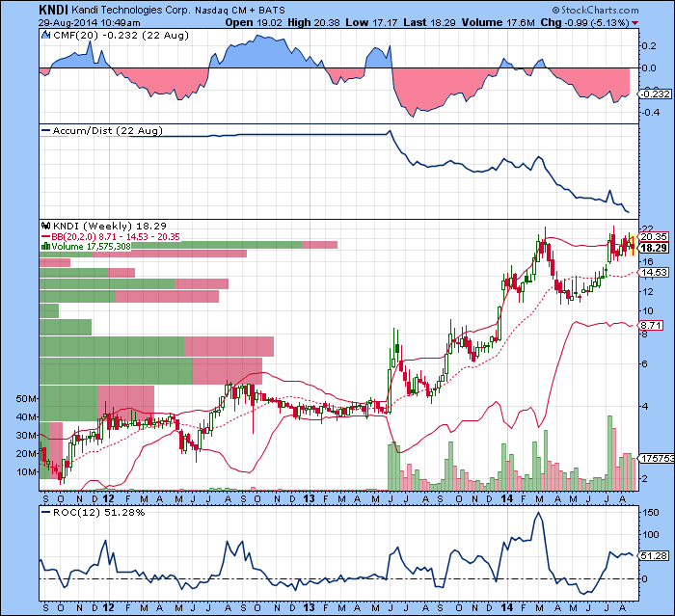Image resolution: width=675 pixels, height=616 pixels.
Task: Click the 50M volume axis label
Action: 26,398
